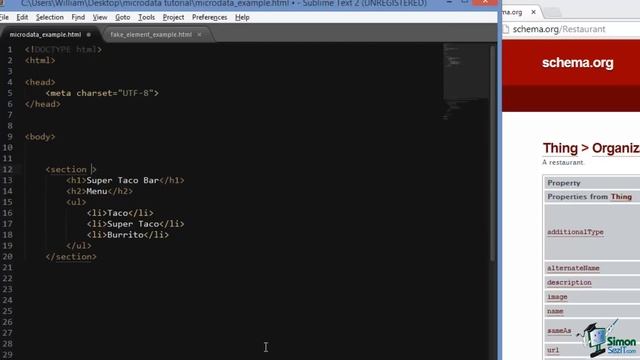Open the Thing link in Properties from row
Screen dimensions: 640x360
pyautogui.click(x=621, y=197)
